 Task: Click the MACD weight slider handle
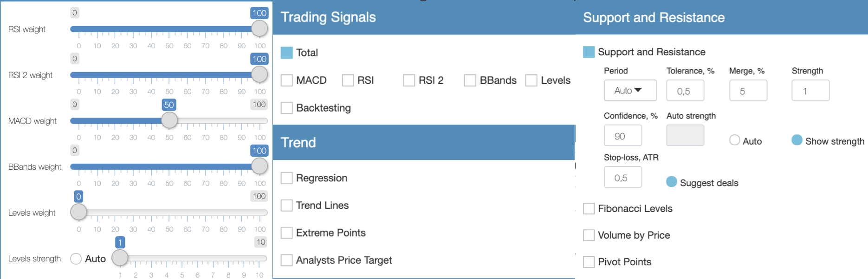point(169,120)
